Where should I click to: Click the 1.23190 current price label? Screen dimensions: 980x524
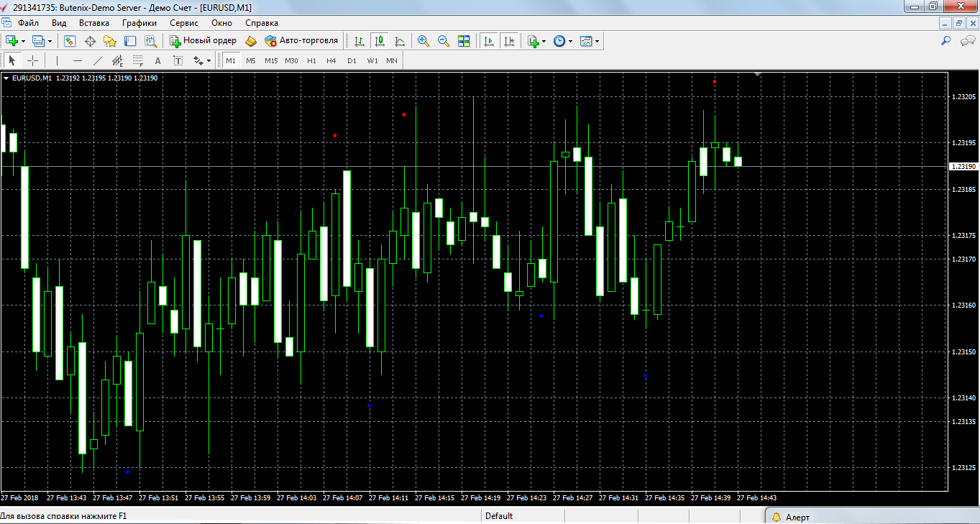963,166
